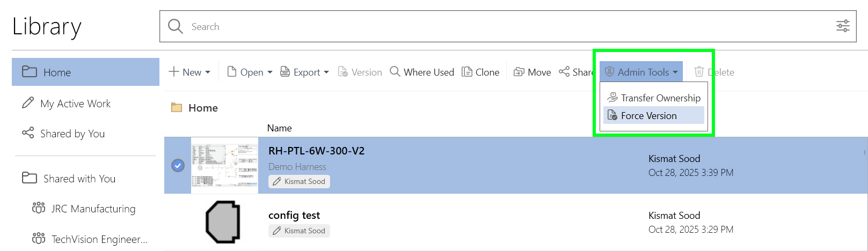
Task: Collapse the Admin Tools dropdown
Action: 641,72
